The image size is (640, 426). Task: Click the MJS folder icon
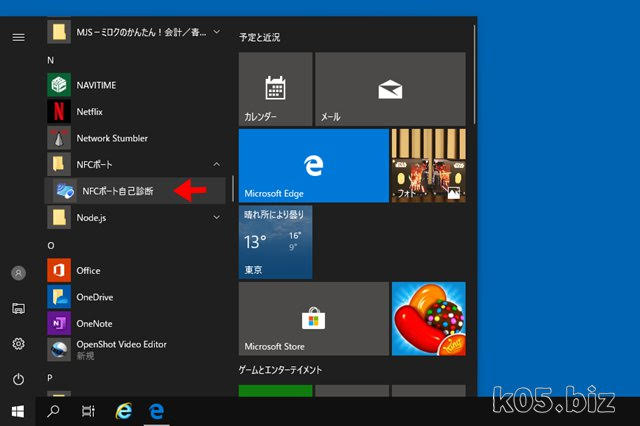[59, 32]
